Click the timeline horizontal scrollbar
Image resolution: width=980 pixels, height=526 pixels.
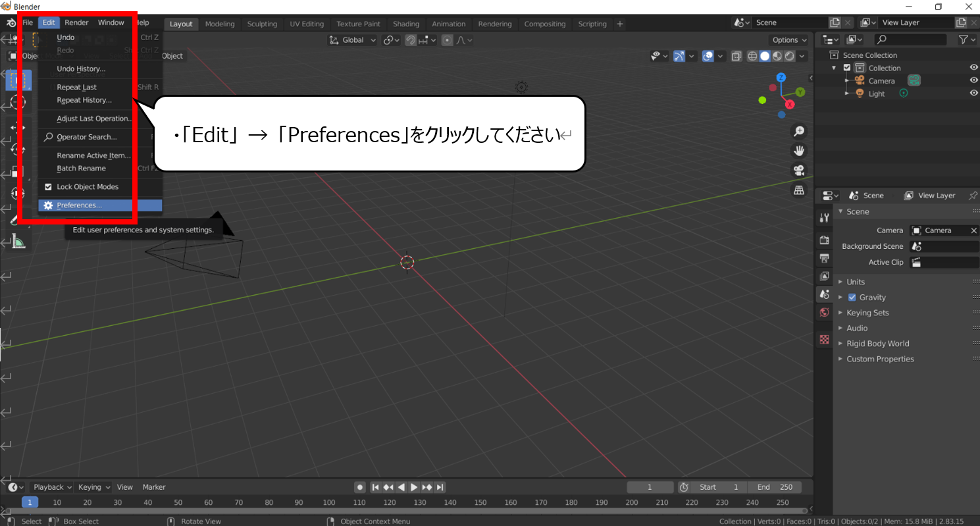(405, 511)
